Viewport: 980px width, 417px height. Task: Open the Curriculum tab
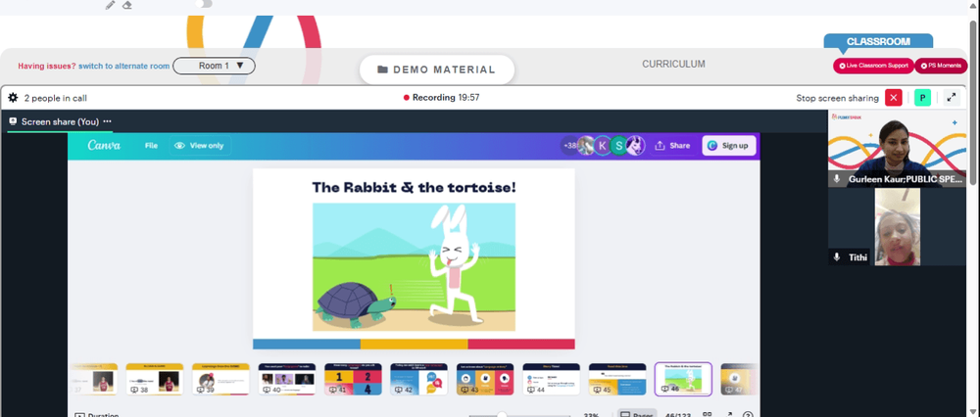click(x=673, y=64)
